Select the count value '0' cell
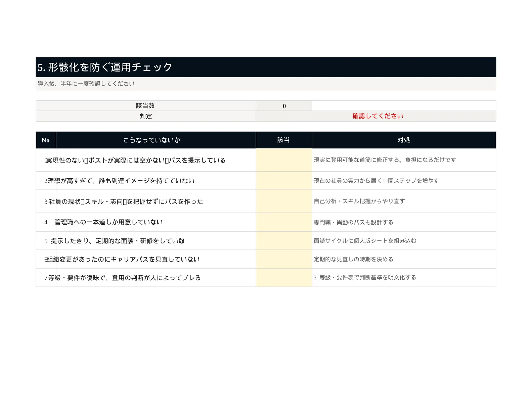Image resolution: width=532 pixels, height=411 pixels. point(284,106)
